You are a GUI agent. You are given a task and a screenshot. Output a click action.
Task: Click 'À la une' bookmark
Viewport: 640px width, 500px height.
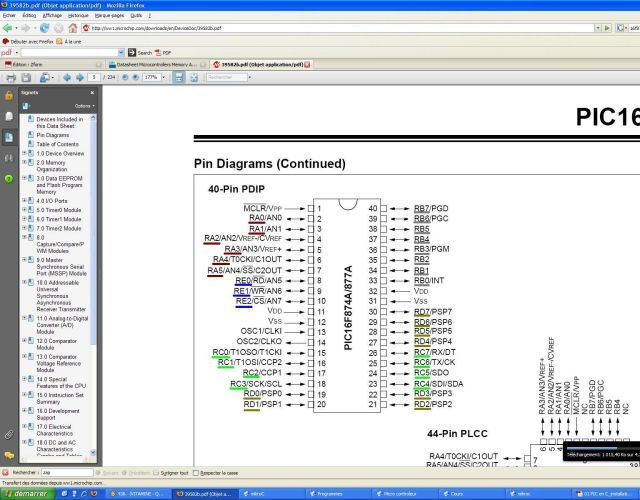point(69,42)
